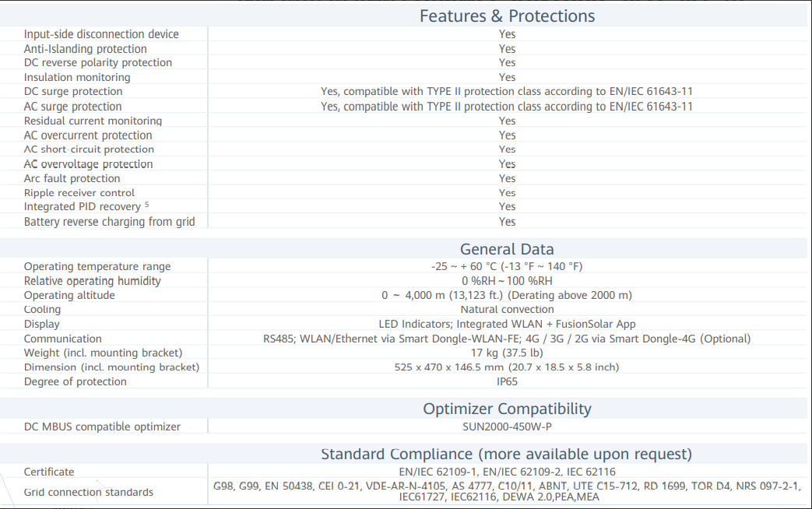Click the Features & Protections section heading

click(507, 16)
